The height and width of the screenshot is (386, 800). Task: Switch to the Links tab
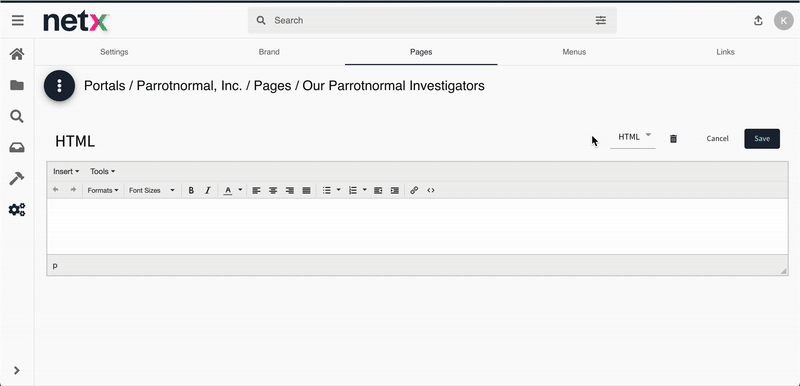[725, 52]
